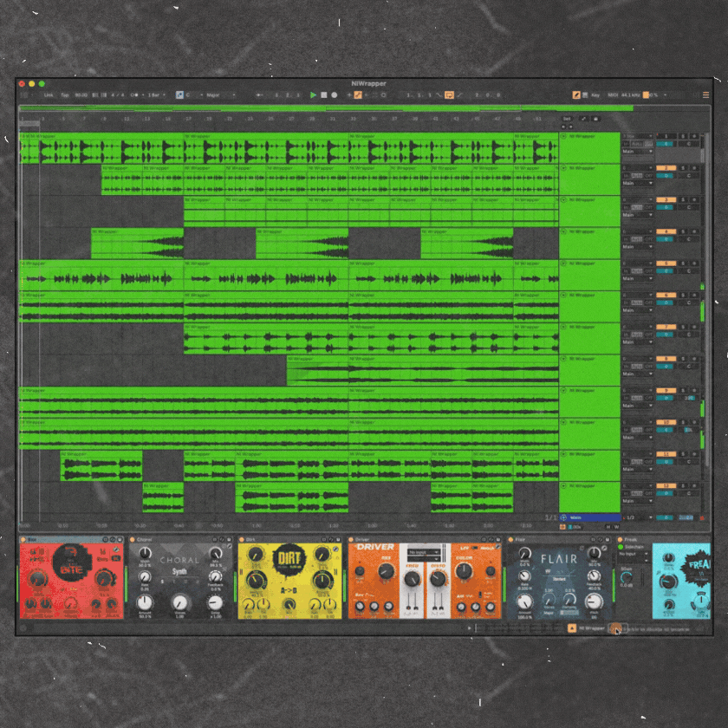Click track 1 blue volume field
Viewport: 728px width, 728px height.
pyautogui.click(x=665, y=144)
